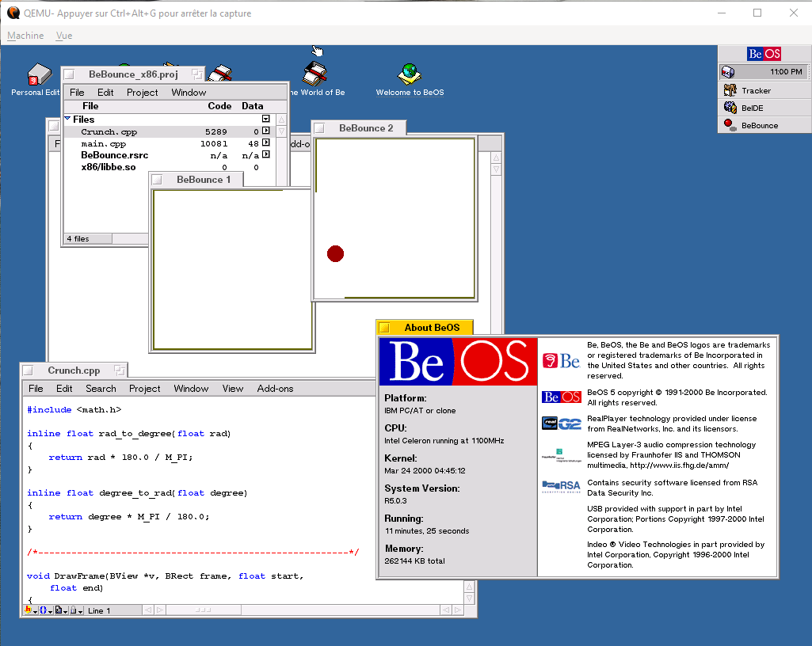Click the Fraunhofer logo in About BeOS
812x646 pixels.
click(x=562, y=455)
